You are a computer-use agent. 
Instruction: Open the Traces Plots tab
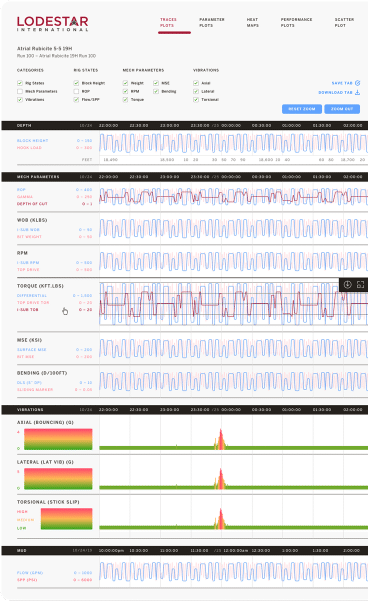pos(168,22)
